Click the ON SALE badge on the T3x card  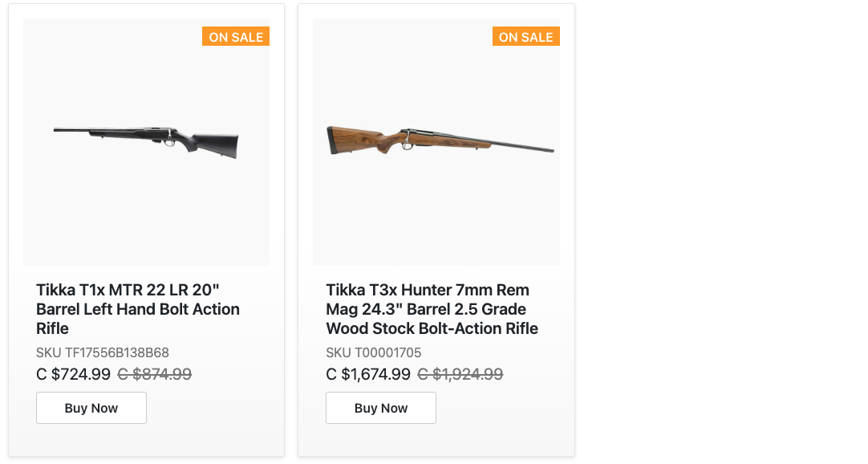click(x=525, y=37)
